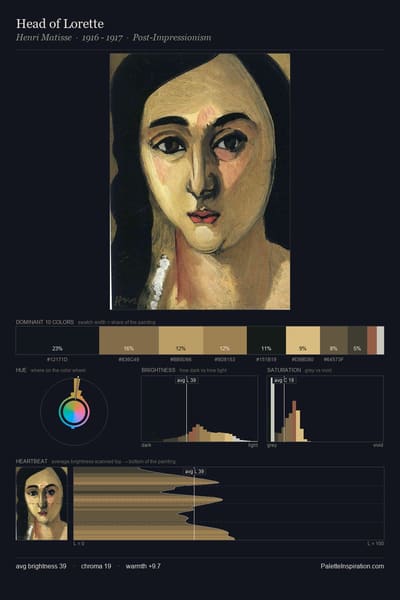Select the dark navy swatch marked 23%
Image resolution: width=400 pixels, height=600 pixels.
[57, 340]
